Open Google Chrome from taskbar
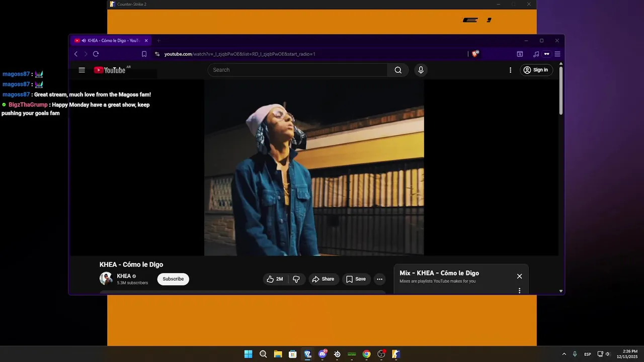644x362 pixels. point(366,354)
